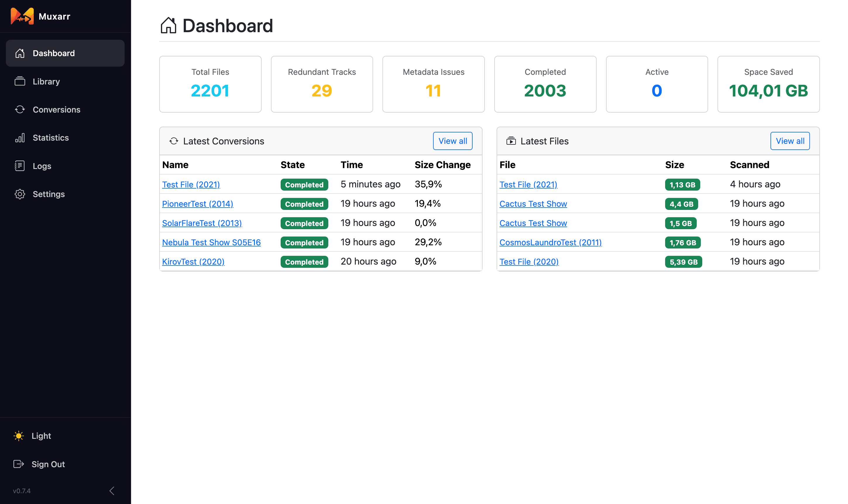Open CosmosLaundroTest (2011) file link
Screen dimensions: 848x504
point(550,242)
